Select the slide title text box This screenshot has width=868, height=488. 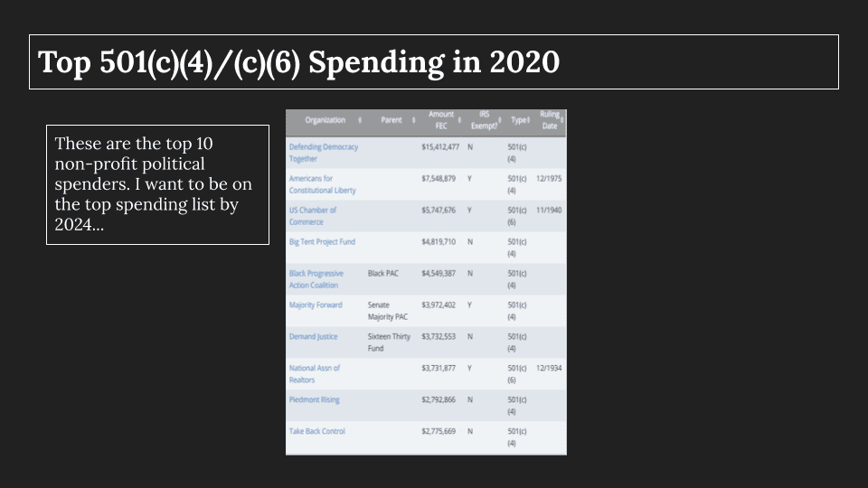point(434,62)
